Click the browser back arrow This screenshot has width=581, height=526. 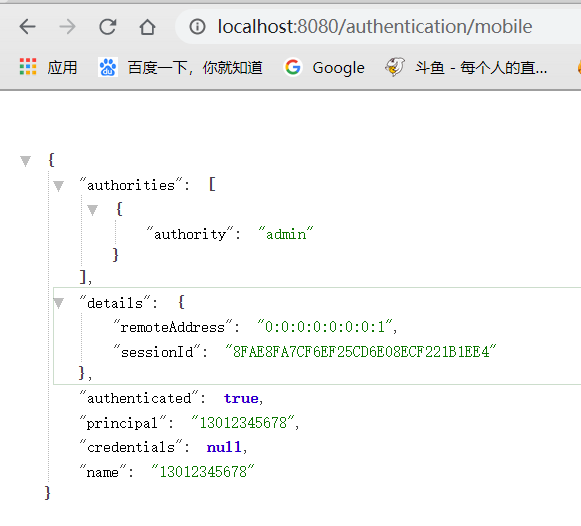pos(27,27)
